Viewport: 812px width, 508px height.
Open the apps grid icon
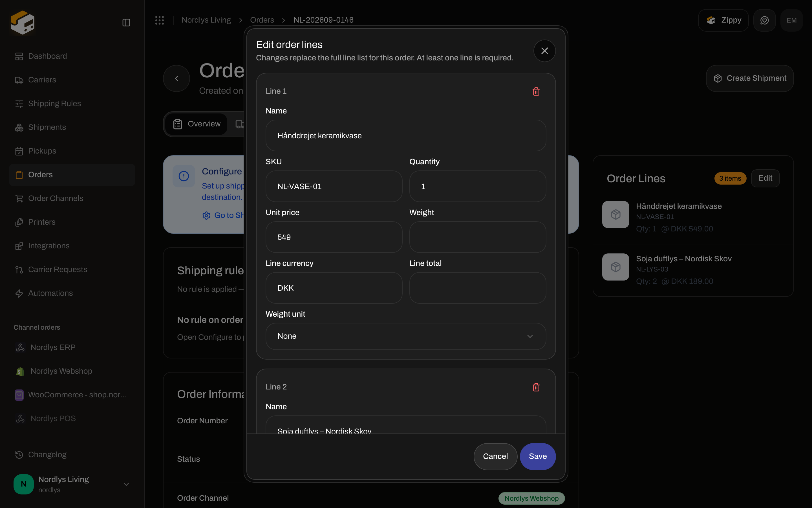pos(159,20)
